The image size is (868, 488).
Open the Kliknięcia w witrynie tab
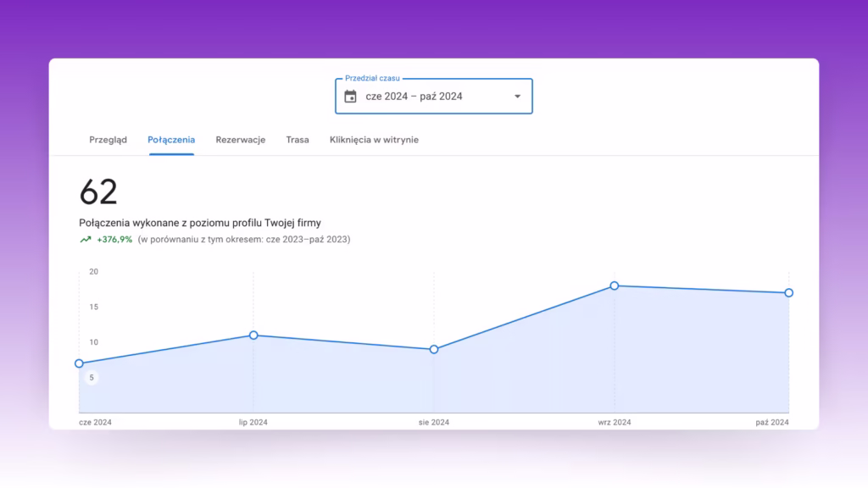point(374,140)
